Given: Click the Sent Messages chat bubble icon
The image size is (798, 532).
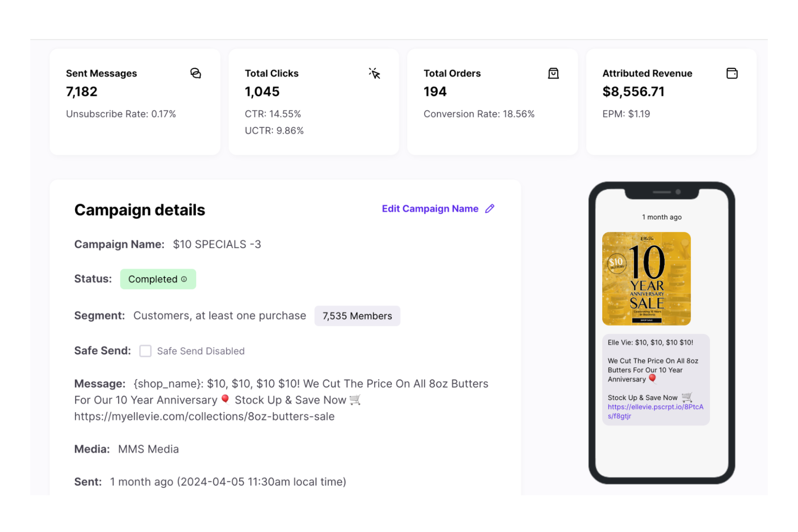Looking at the screenshot, I should [x=195, y=73].
